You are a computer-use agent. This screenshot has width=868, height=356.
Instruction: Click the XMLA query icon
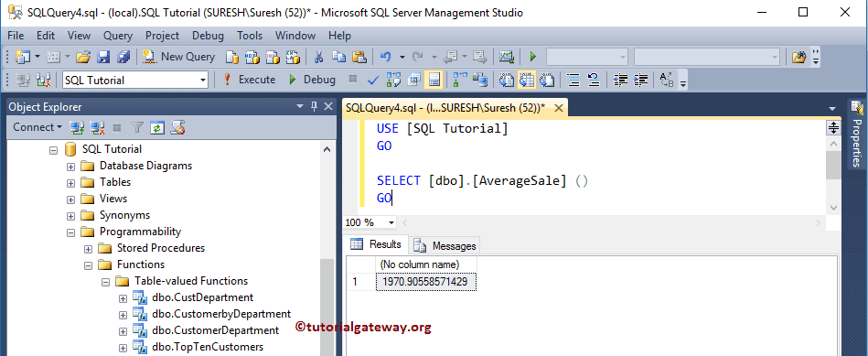point(293,57)
